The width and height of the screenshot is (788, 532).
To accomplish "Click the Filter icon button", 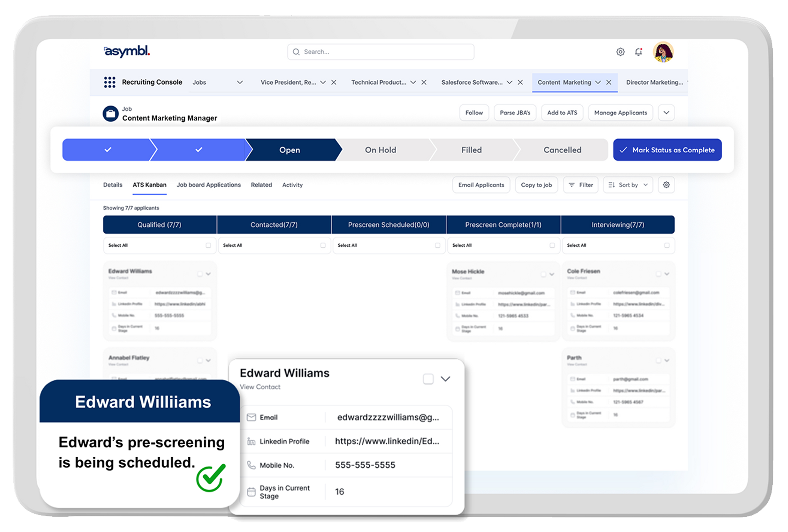I will pyautogui.click(x=581, y=185).
